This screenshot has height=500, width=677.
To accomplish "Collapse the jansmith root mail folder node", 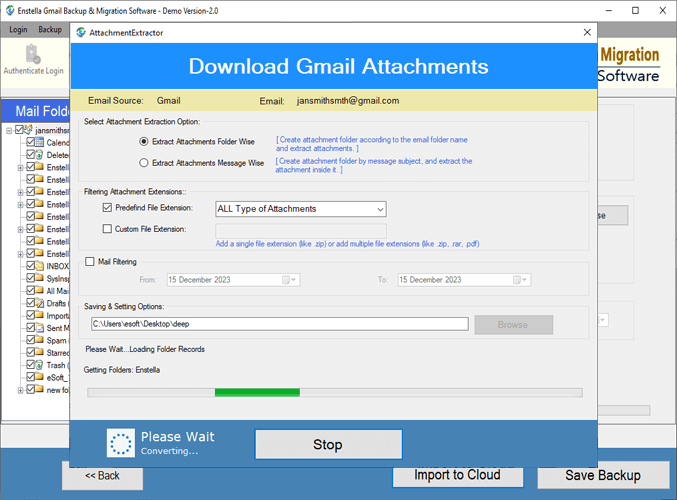I will click(9, 130).
